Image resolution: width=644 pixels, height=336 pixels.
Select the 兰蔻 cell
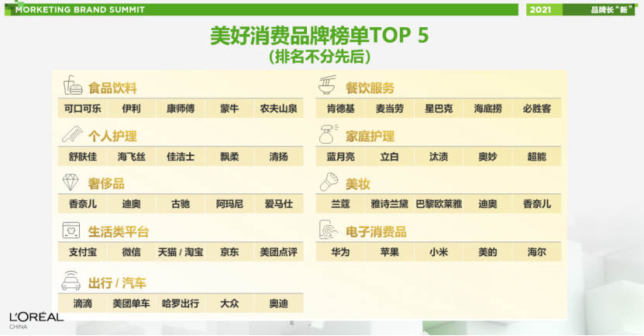340,204
